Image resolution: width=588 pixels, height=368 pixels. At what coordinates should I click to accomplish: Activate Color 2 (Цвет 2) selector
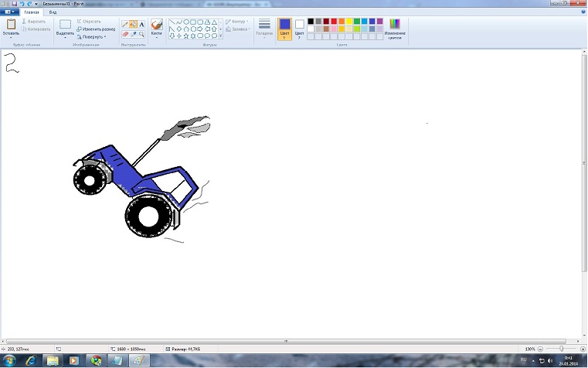pyautogui.click(x=299, y=29)
